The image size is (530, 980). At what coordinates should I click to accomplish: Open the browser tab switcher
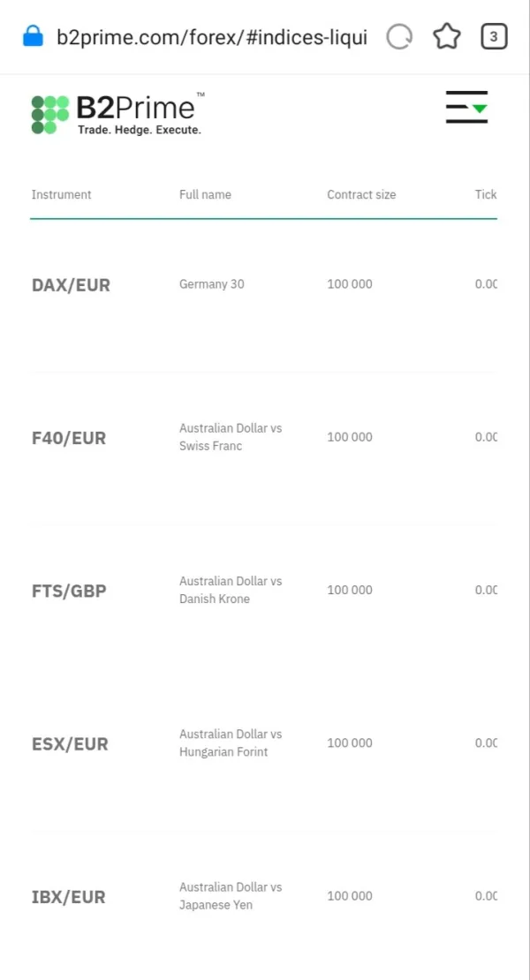494,37
